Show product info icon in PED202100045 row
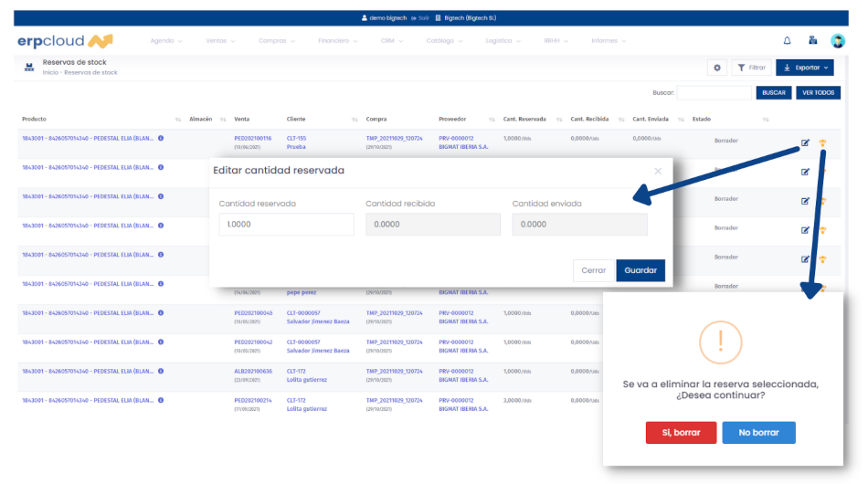868x484 pixels. (161, 313)
